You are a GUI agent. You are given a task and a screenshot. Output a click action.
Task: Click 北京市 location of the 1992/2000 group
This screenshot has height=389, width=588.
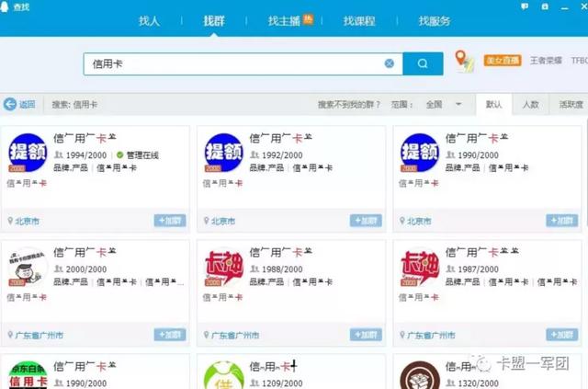tap(223, 221)
